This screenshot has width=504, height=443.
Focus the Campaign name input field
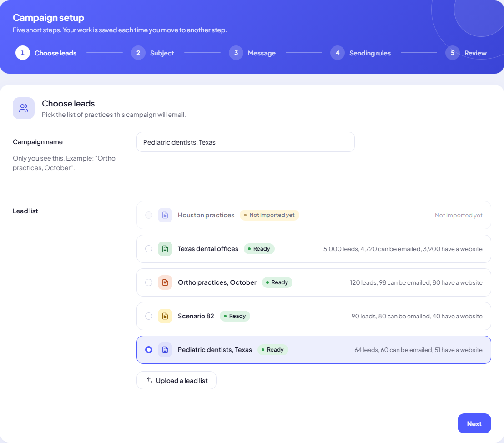point(246,142)
